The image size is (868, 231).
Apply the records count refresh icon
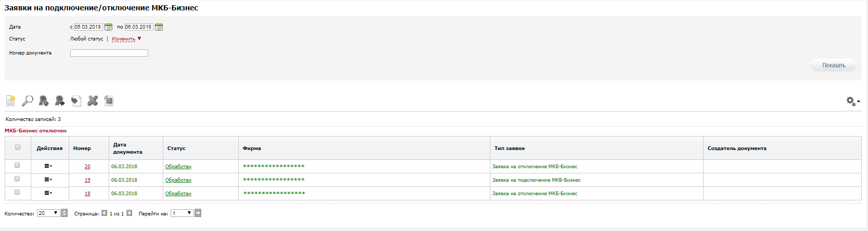click(x=64, y=213)
